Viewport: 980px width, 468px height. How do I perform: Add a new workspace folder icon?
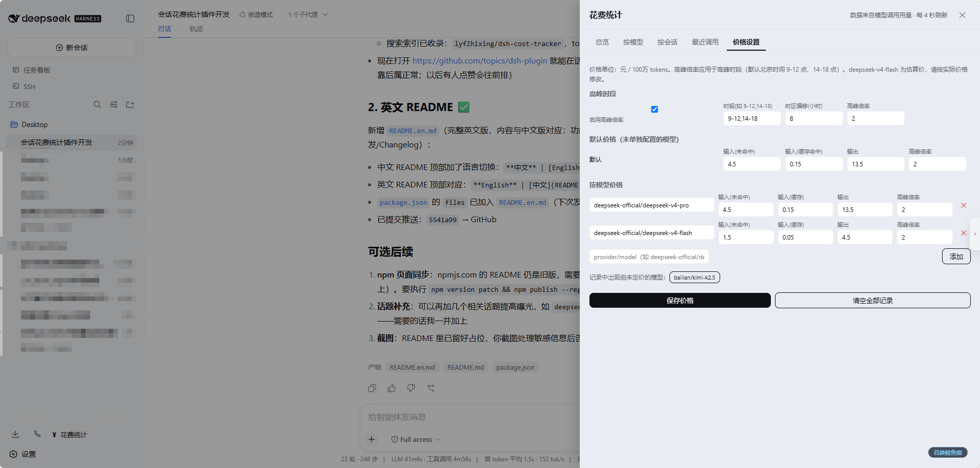coord(130,104)
